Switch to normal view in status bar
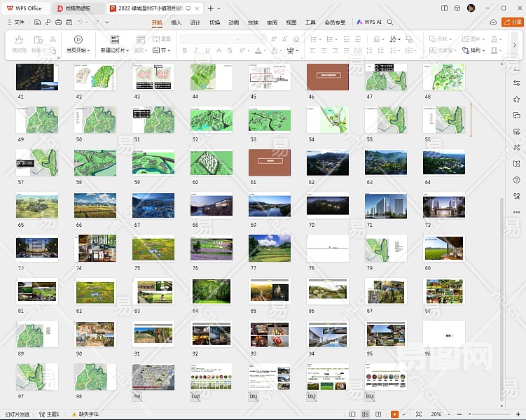 [x=351, y=414]
